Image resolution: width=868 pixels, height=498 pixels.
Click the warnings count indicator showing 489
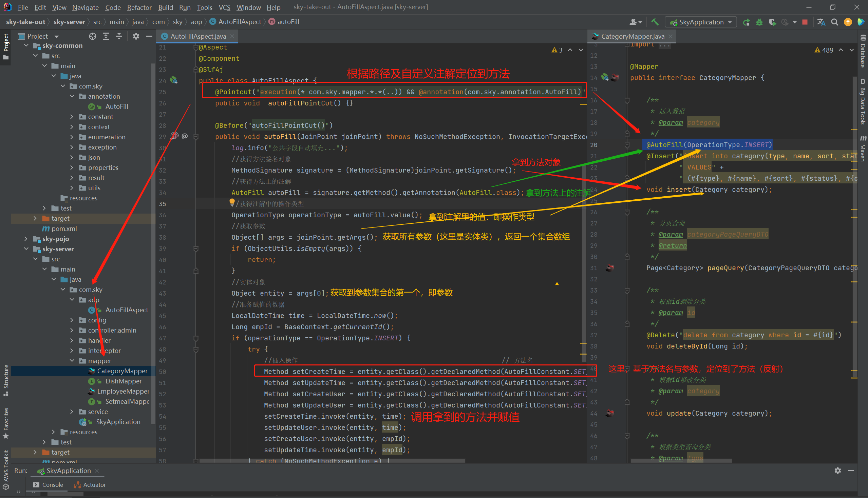[x=824, y=49]
